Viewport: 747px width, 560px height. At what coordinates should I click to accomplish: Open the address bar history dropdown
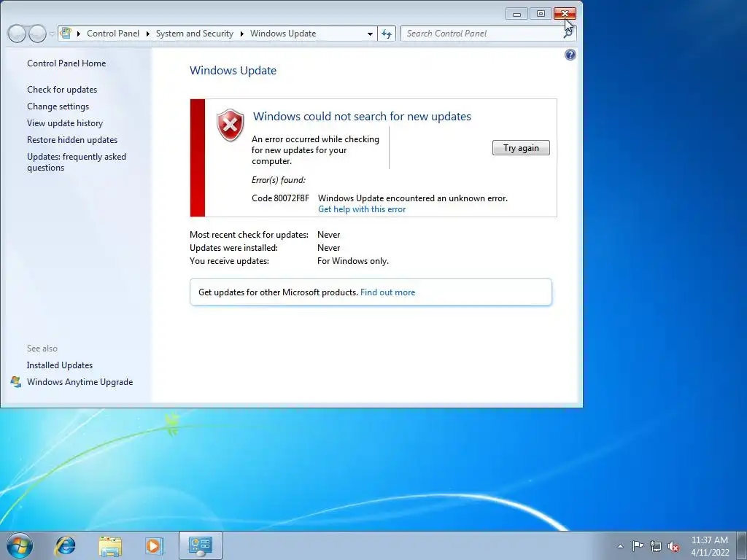click(x=370, y=34)
